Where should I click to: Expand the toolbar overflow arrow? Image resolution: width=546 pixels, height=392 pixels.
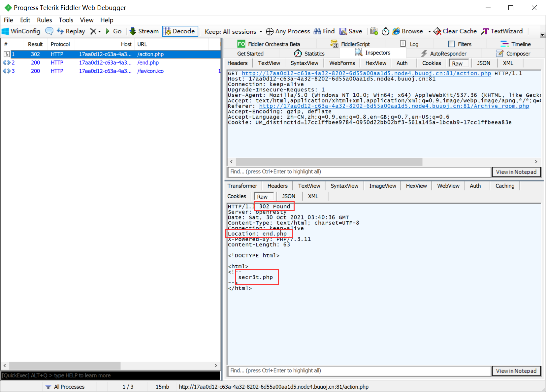pos(542,34)
